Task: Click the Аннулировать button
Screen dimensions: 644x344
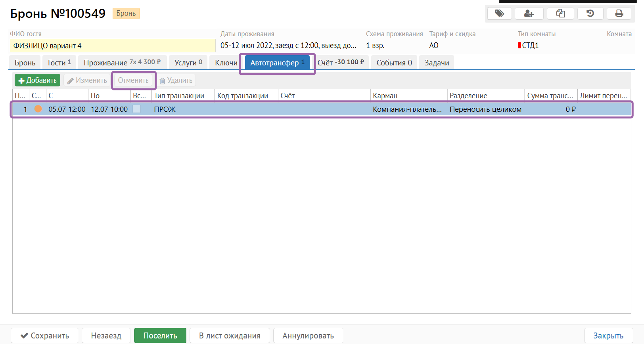Action: coord(308,336)
